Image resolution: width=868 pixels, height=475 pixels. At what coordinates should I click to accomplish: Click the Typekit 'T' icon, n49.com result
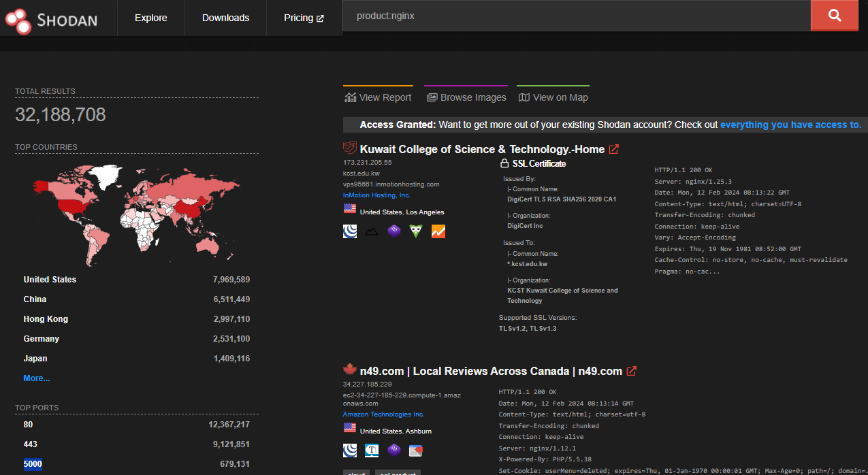click(x=372, y=450)
